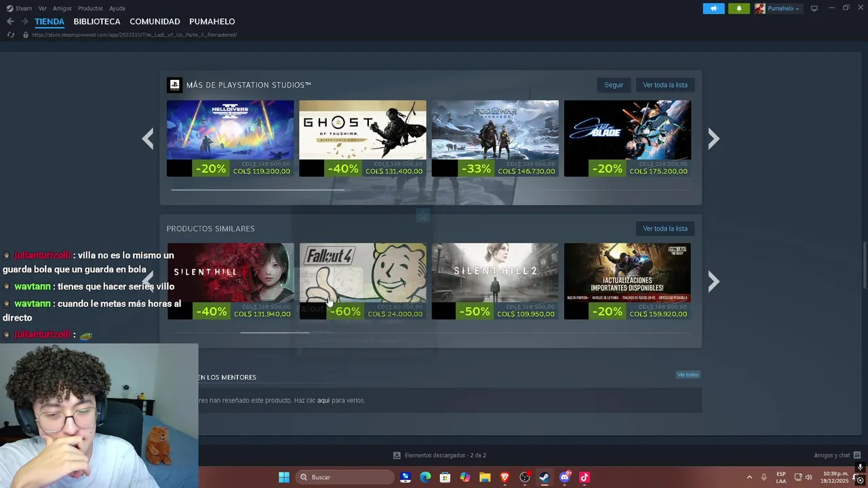Open Microsoft Edge from taskbar
This screenshot has height=488, width=868.
click(425, 477)
